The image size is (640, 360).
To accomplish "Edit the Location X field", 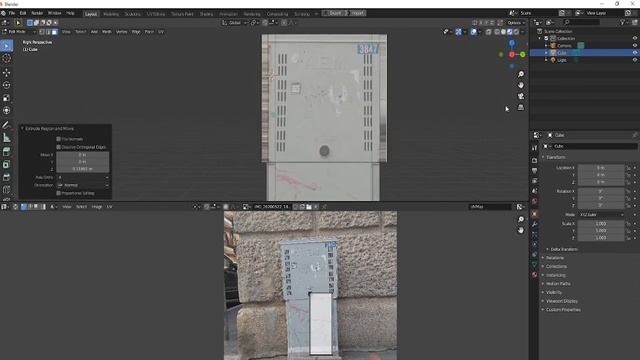I will [x=601, y=168].
